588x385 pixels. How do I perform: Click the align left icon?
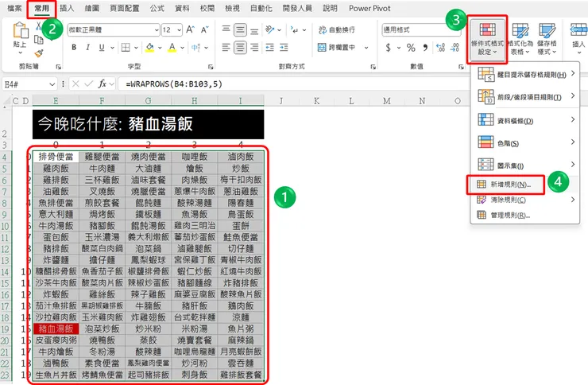[x=226, y=47]
